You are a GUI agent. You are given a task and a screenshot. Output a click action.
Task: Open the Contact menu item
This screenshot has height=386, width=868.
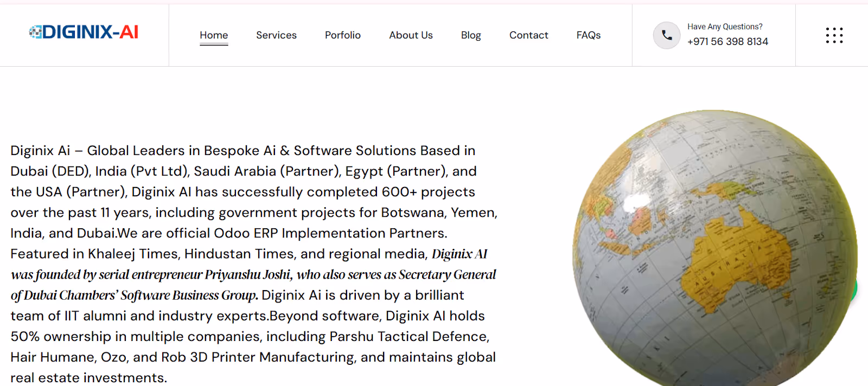pos(529,35)
